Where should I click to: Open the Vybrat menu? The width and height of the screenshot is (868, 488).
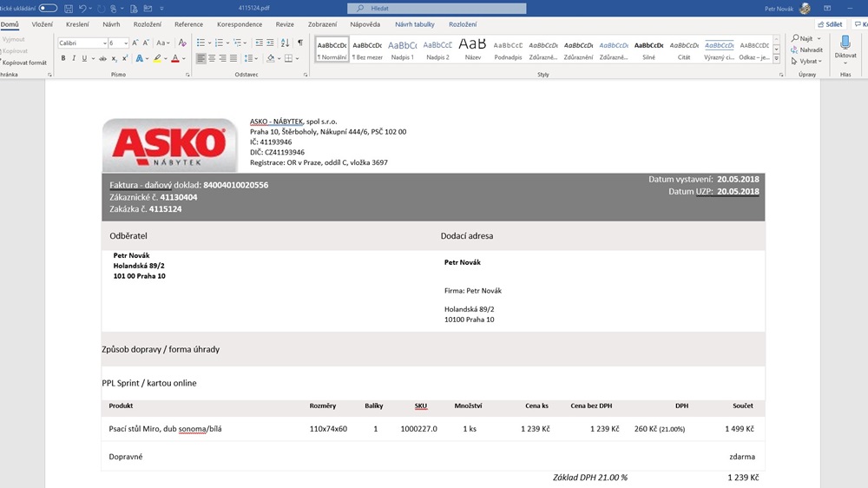click(x=806, y=61)
